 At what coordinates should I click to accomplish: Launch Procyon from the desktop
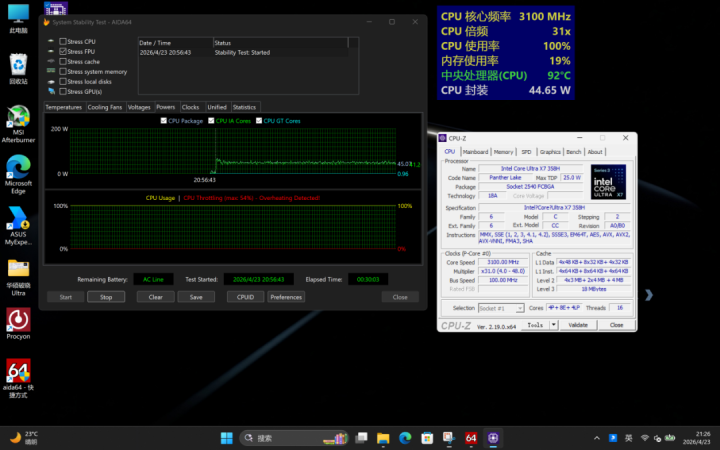pos(18,320)
